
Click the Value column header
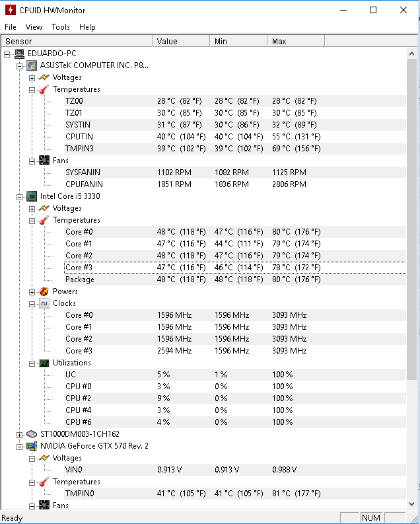[x=182, y=41]
